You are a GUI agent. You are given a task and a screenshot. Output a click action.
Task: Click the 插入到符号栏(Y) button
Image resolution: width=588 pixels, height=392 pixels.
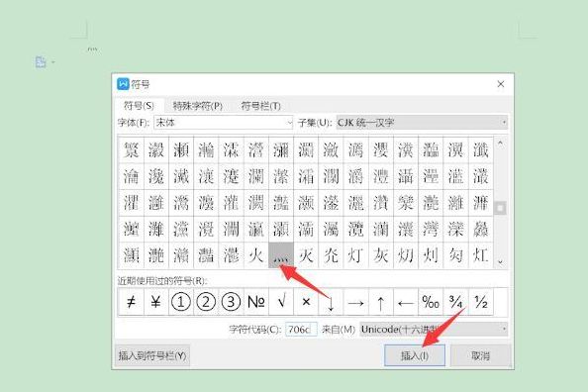point(152,355)
